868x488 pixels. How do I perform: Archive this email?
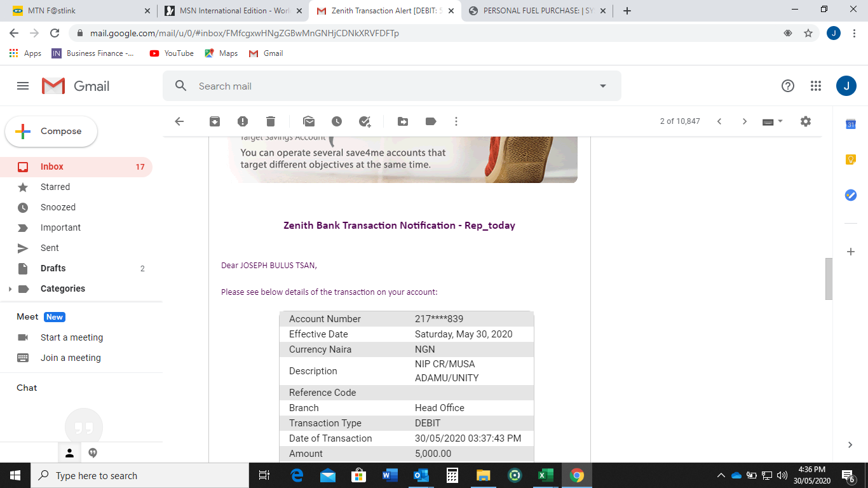(x=215, y=121)
